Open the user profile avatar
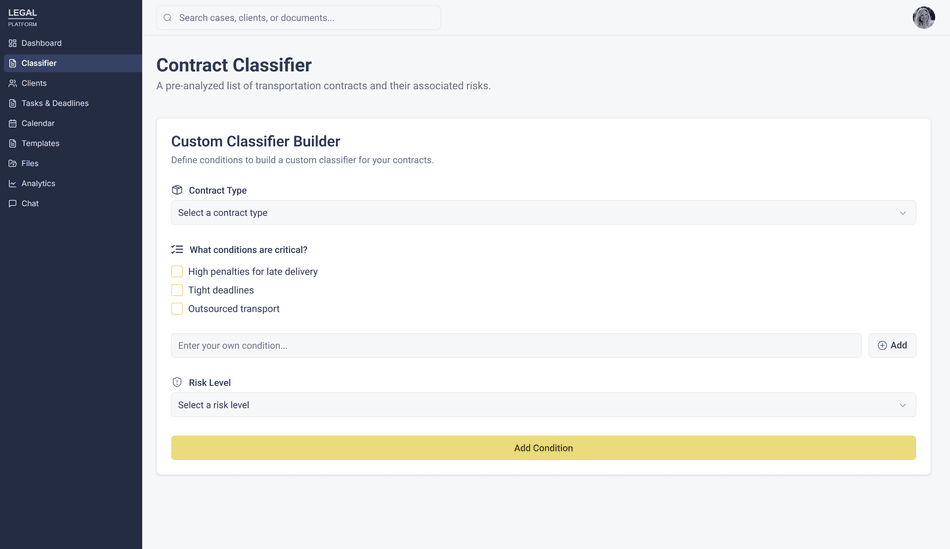Viewport: 950px width, 549px height. [923, 18]
